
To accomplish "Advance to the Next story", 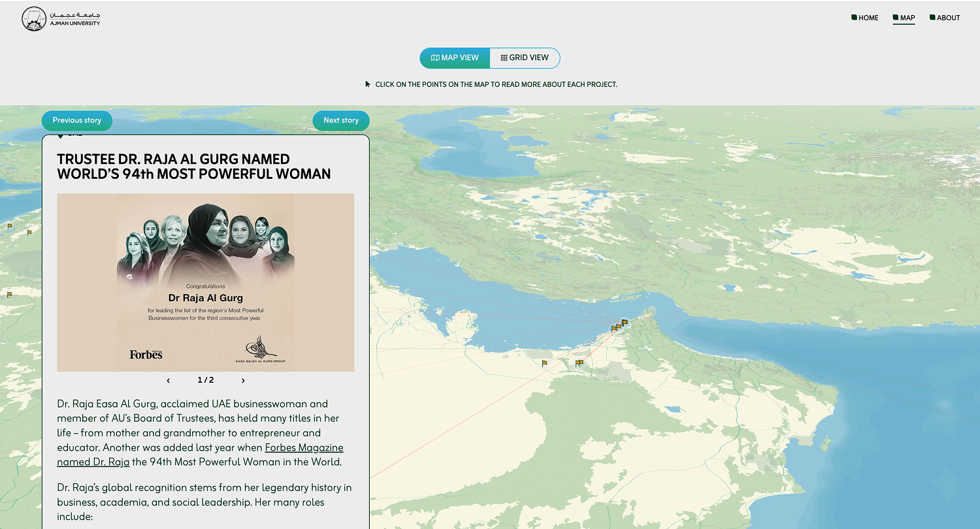I will coord(341,120).
